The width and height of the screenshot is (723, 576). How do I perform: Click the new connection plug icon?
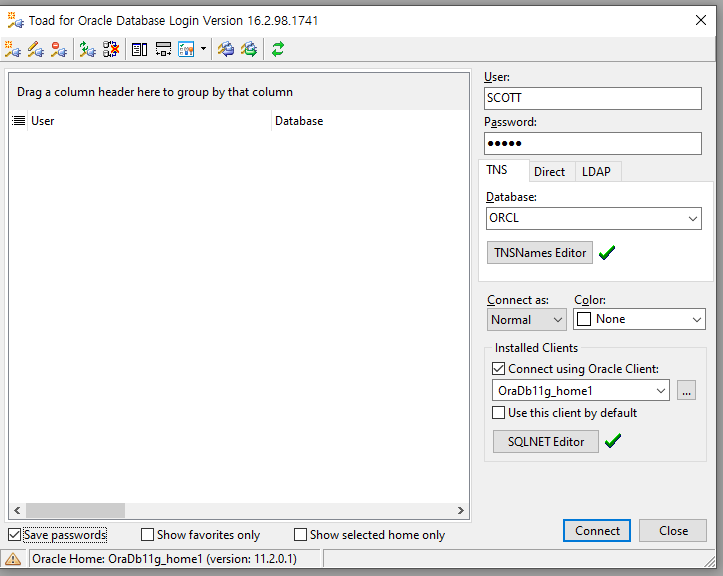click(x=12, y=49)
